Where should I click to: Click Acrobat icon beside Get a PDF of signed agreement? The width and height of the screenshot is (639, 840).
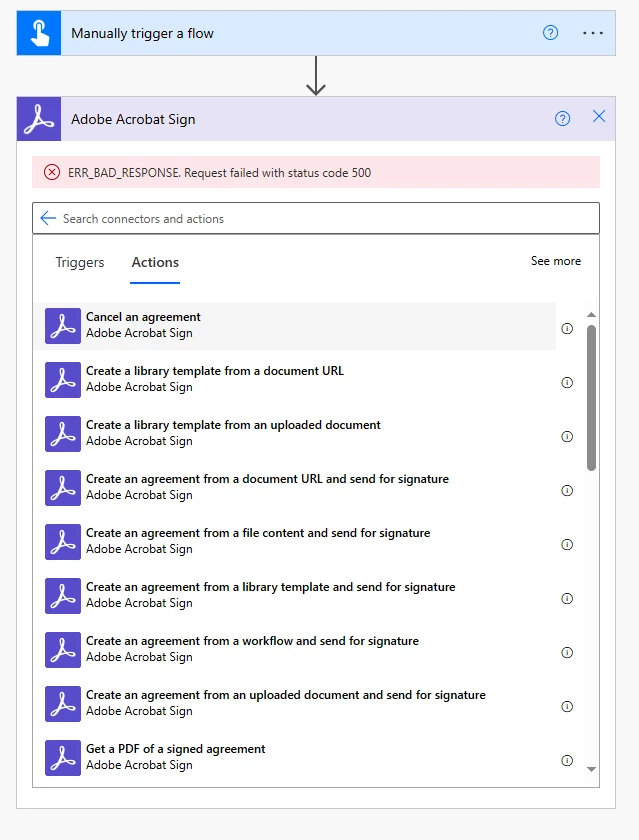[x=63, y=758]
